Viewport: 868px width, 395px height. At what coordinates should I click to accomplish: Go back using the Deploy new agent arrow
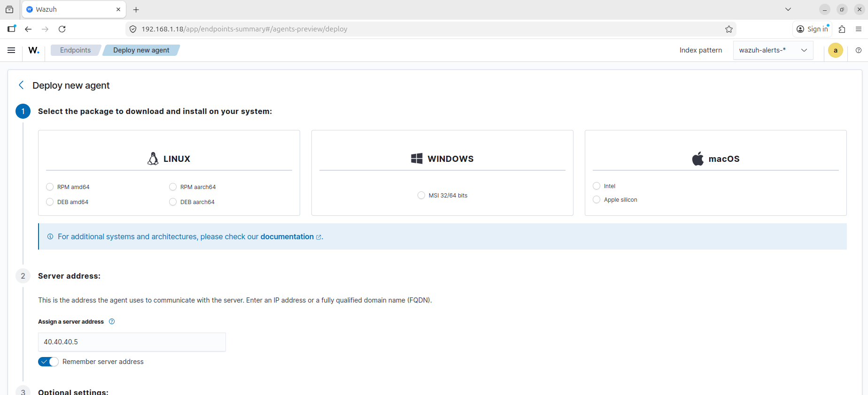click(21, 85)
